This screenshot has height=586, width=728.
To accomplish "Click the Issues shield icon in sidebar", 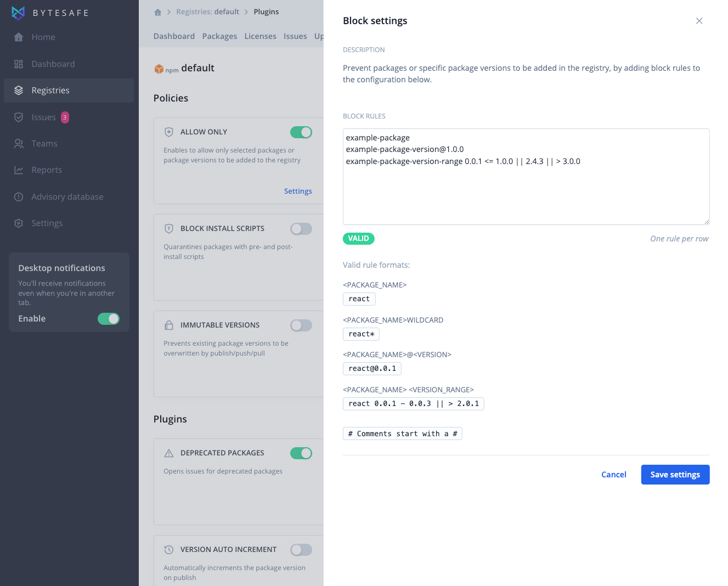I will (x=19, y=117).
